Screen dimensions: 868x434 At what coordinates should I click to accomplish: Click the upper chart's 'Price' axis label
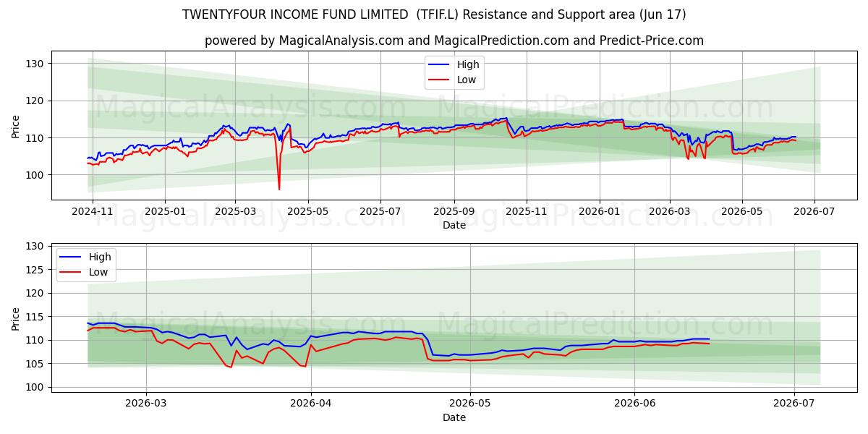pos(16,126)
